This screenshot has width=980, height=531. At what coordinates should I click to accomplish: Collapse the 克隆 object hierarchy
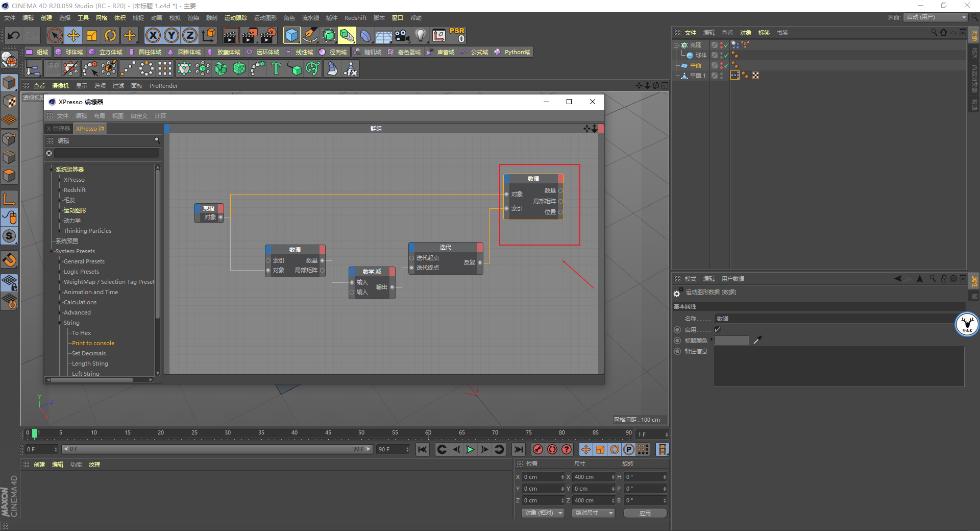[676, 45]
